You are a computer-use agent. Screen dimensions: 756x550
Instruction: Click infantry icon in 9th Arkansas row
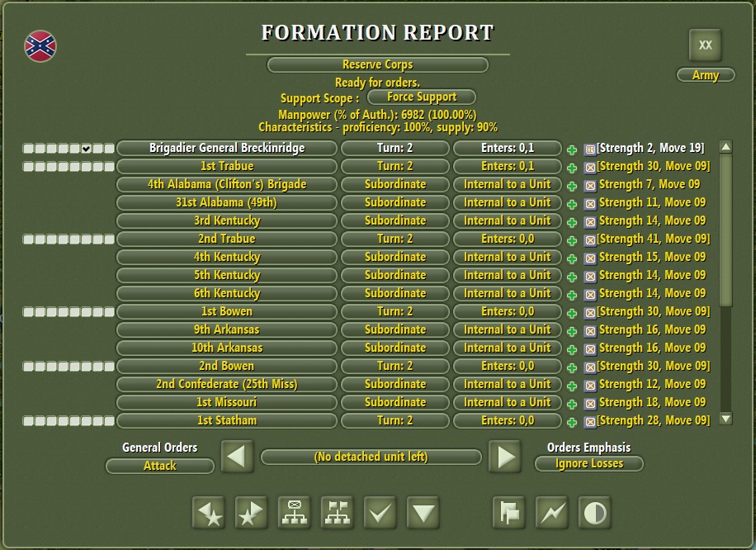pos(590,331)
